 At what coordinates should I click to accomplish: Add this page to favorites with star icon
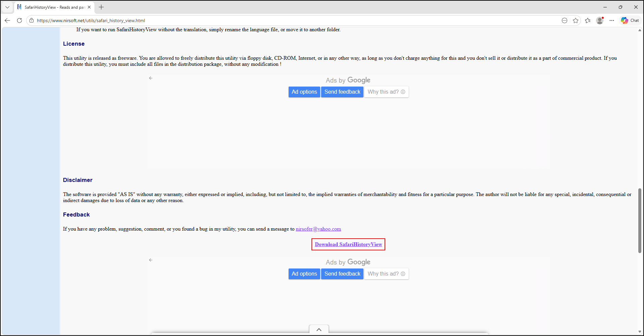576,20
